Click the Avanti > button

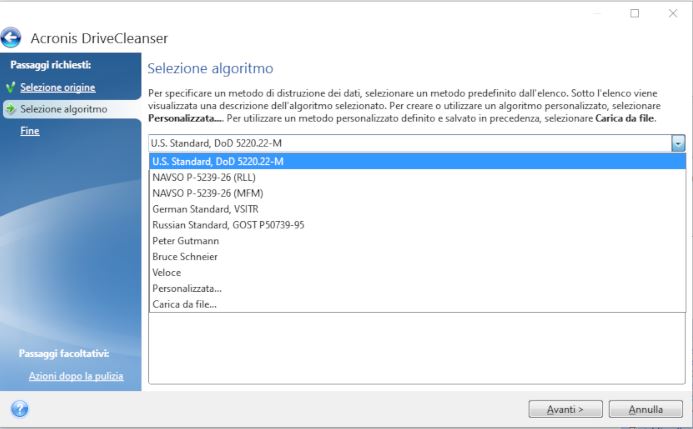pos(565,409)
